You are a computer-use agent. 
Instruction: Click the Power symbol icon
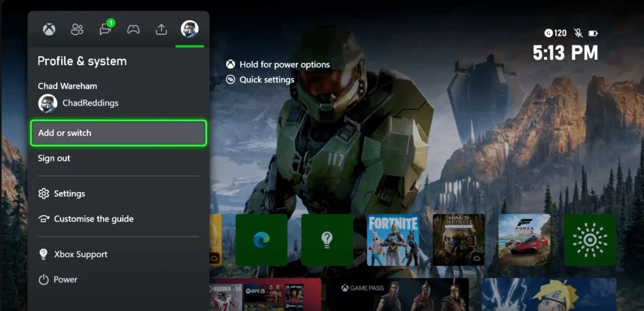43,280
